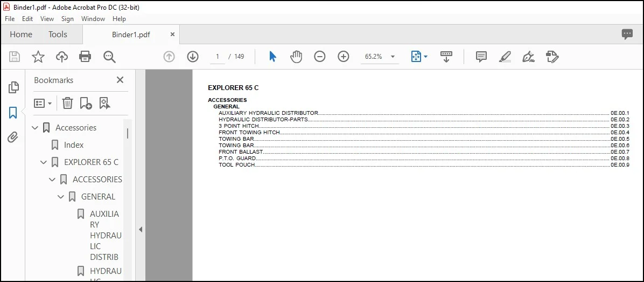Open the zoom level 65.2% dropdown
This screenshot has width=644, height=282.
click(x=393, y=57)
